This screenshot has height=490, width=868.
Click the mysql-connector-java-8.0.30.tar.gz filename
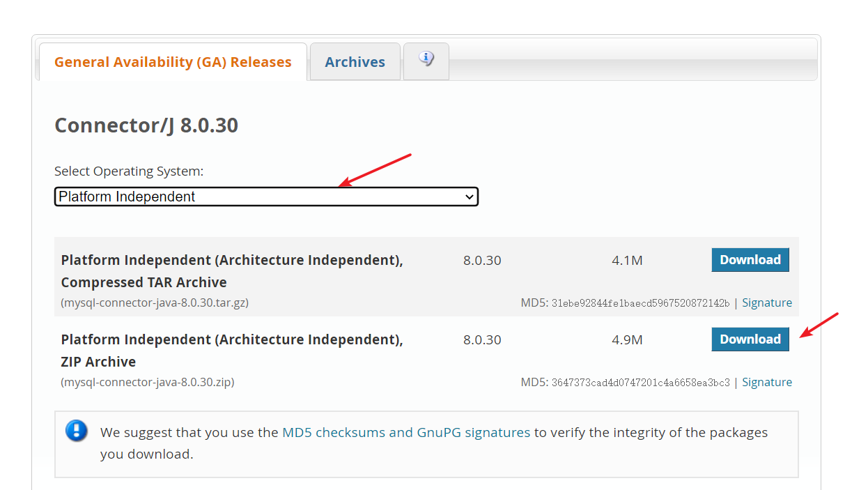click(155, 303)
